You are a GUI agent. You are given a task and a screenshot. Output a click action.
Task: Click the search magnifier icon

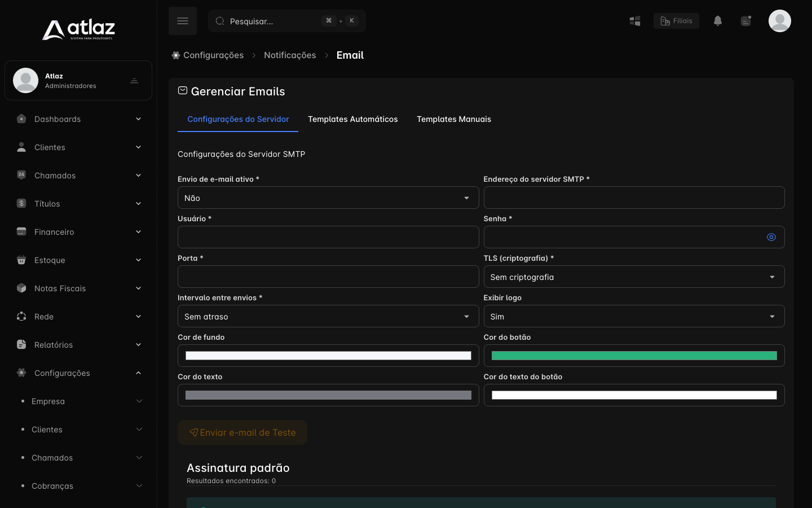220,21
